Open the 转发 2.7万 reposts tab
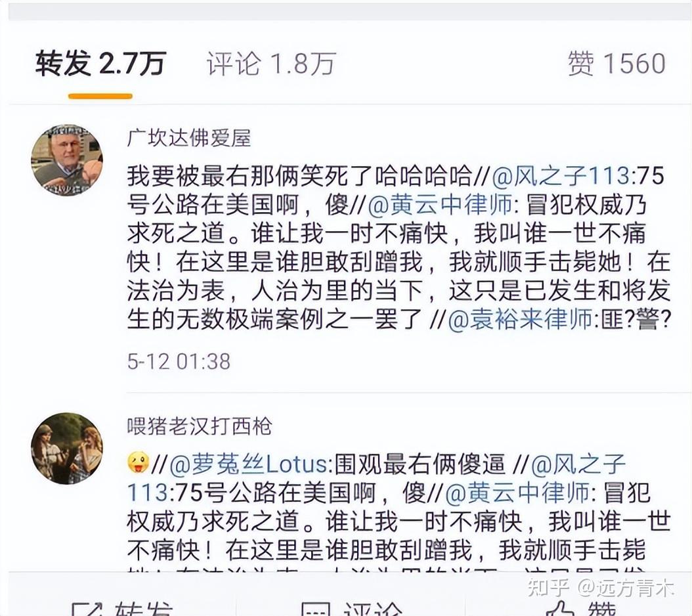The height and width of the screenshot is (616, 692). point(100,63)
